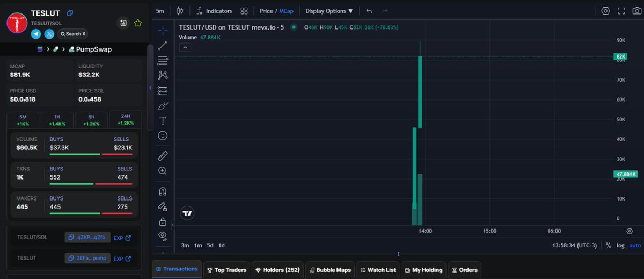Open the Indicators dialog
Image resolution: width=644 pixels, height=279 pixels.
pos(214,11)
